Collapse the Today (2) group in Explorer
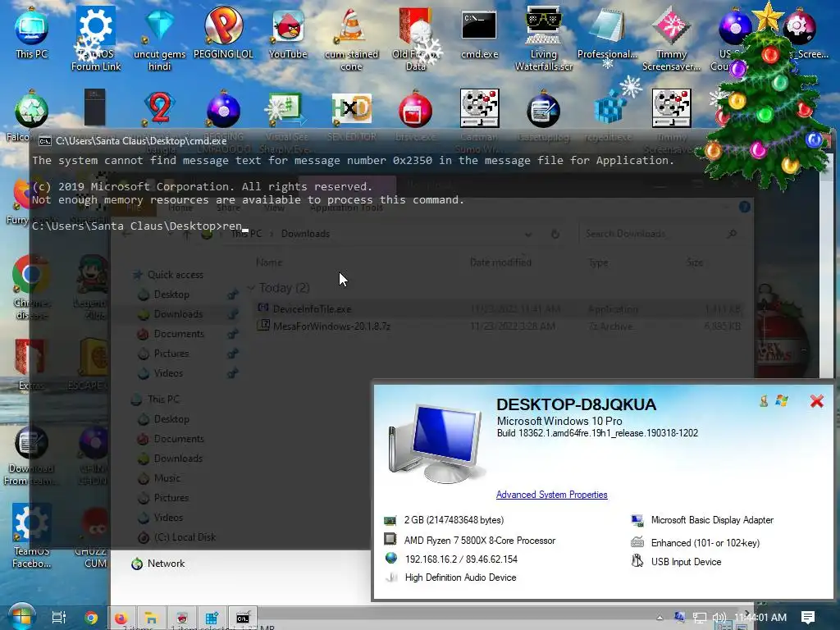840x630 pixels. [x=251, y=288]
